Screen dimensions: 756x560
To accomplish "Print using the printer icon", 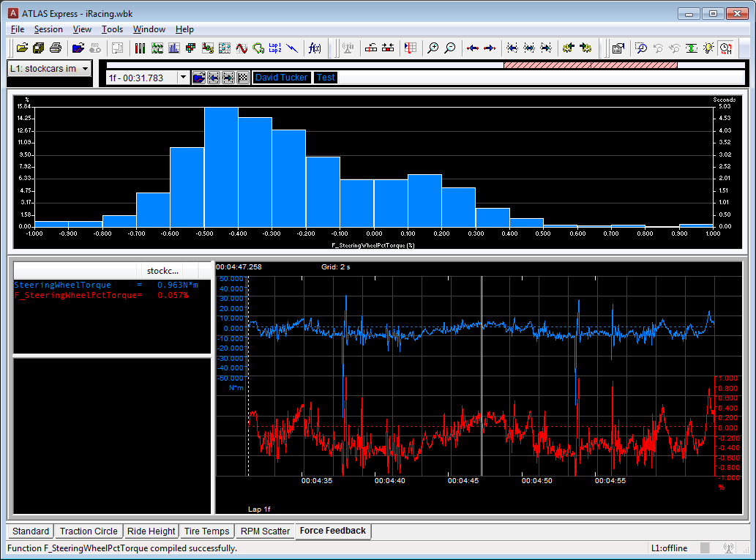I will click(56, 48).
